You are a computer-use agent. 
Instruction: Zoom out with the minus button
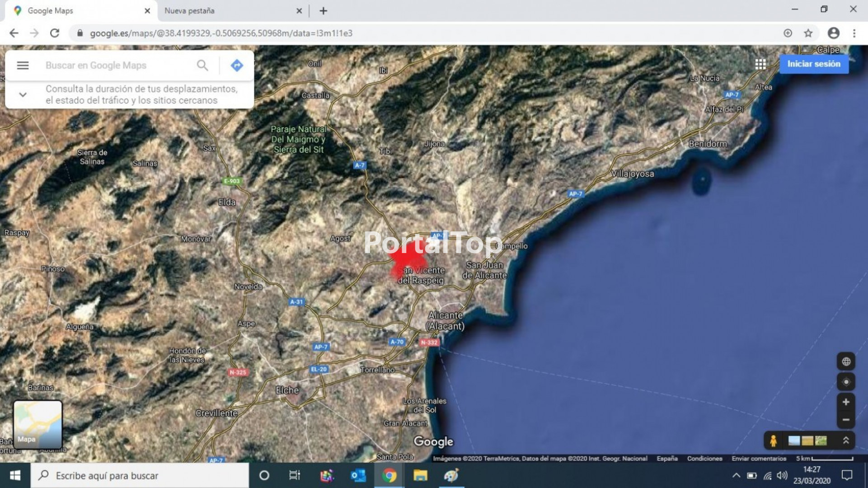pos(846,420)
